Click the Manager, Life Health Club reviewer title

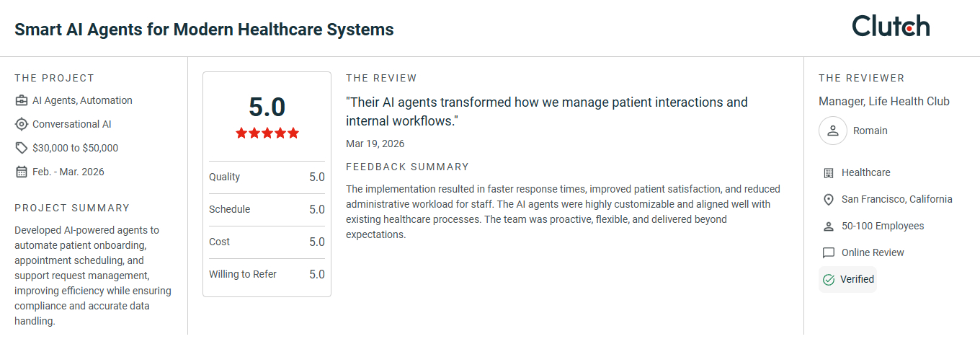click(x=884, y=102)
